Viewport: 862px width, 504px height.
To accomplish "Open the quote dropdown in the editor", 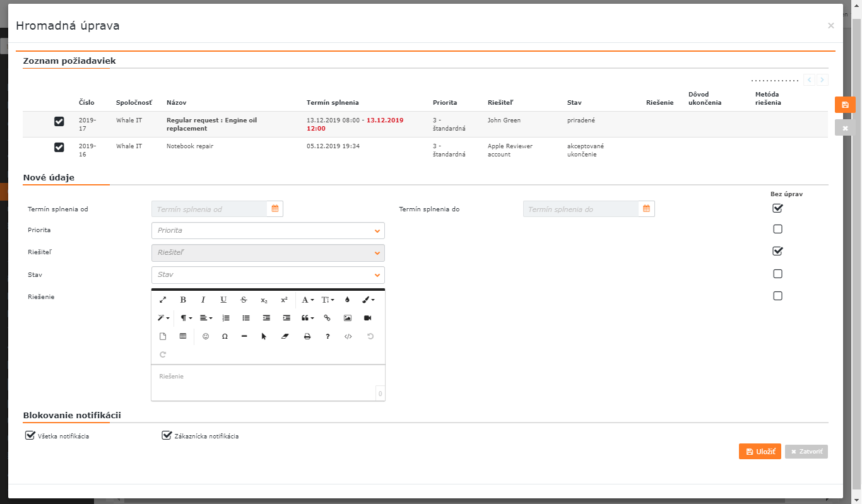I will pos(307,319).
